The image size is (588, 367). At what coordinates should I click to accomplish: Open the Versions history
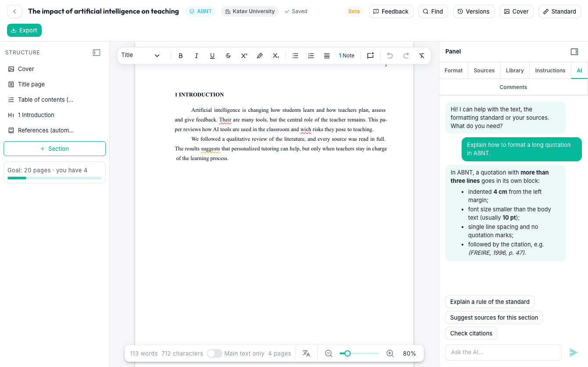(473, 11)
